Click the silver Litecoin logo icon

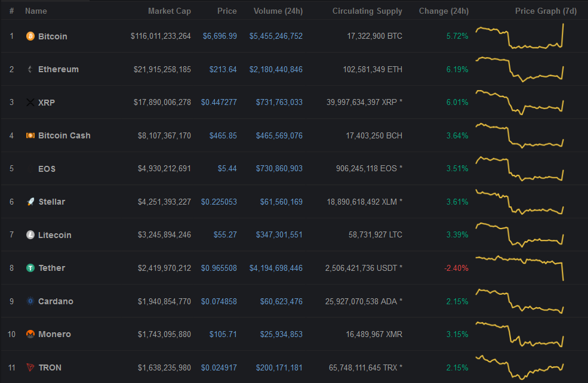tap(30, 235)
